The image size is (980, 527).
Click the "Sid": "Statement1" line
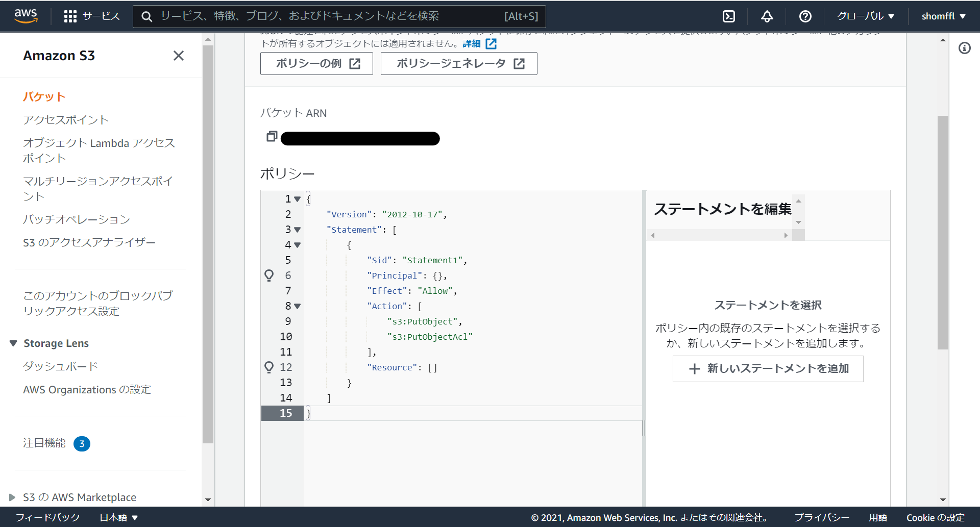tap(417, 260)
